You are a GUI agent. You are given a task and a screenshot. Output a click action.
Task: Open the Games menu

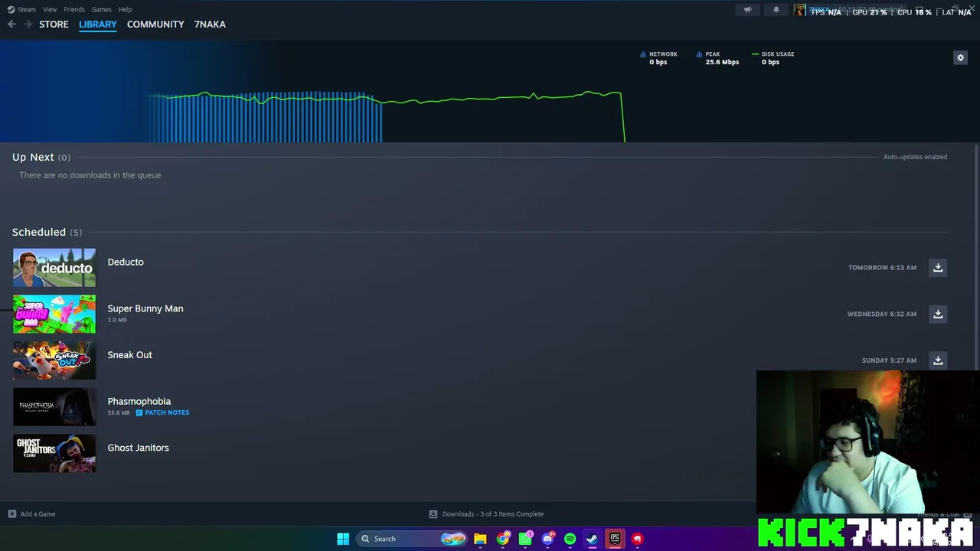click(x=102, y=9)
